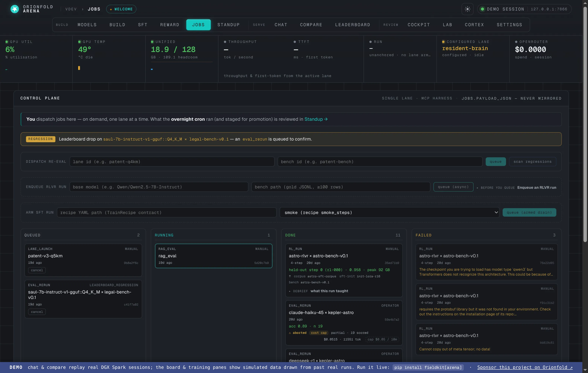Click the Unified 18.9 / 128 memory value

click(173, 50)
